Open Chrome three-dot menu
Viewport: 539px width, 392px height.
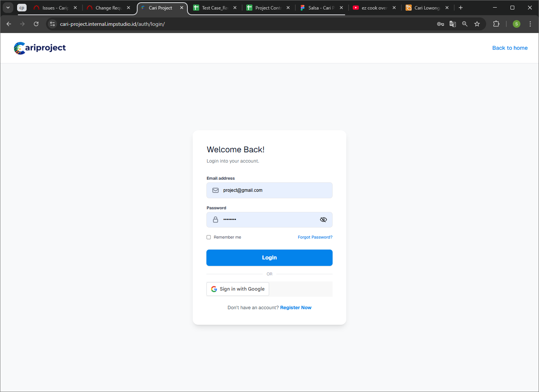click(530, 24)
